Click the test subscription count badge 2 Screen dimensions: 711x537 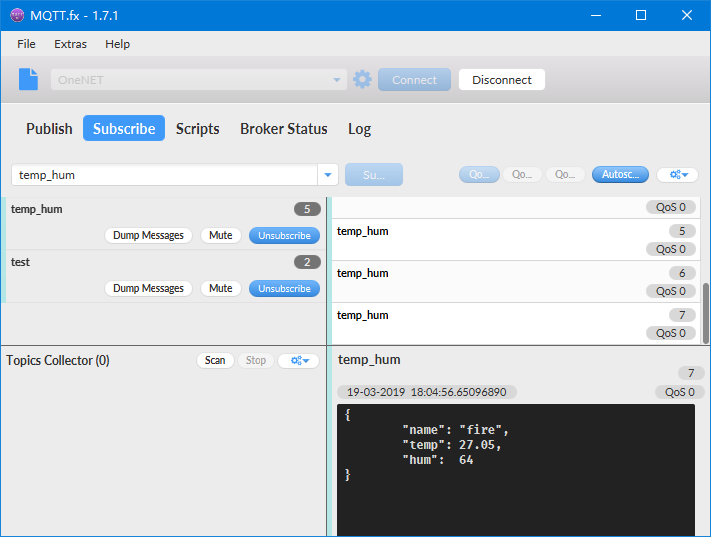click(x=307, y=262)
